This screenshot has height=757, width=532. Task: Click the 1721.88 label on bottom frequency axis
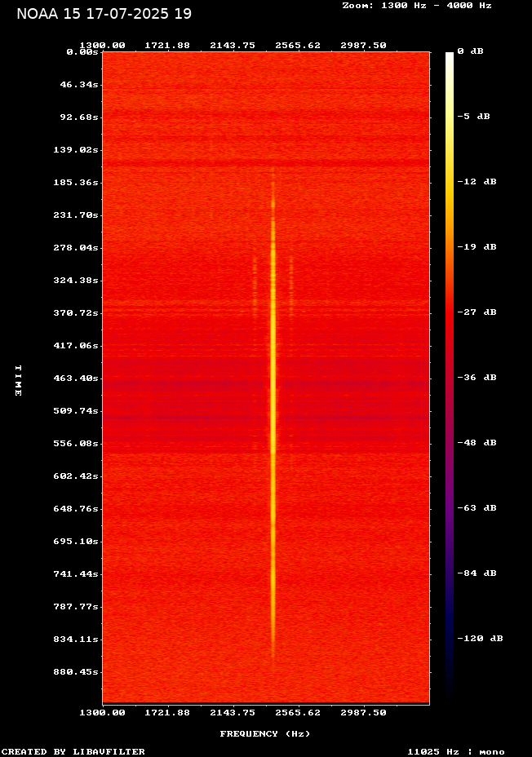pyautogui.click(x=168, y=712)
